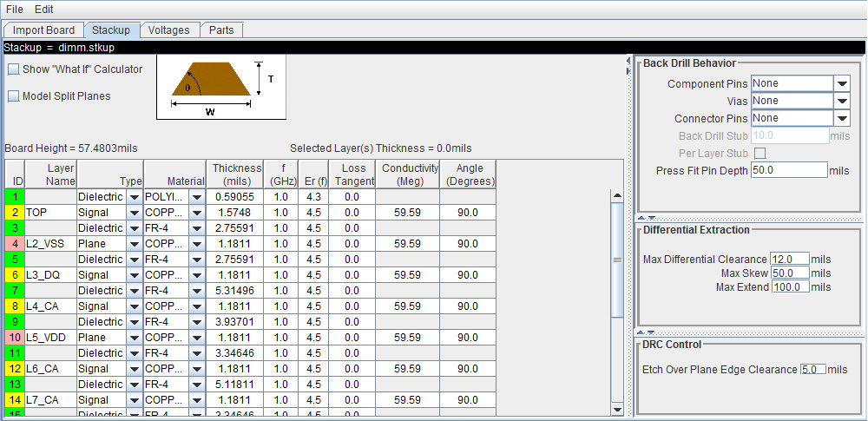This screenshot has height=421, width=868.
Task: Check the Per Layer Stub box
Action: (760, 154)
